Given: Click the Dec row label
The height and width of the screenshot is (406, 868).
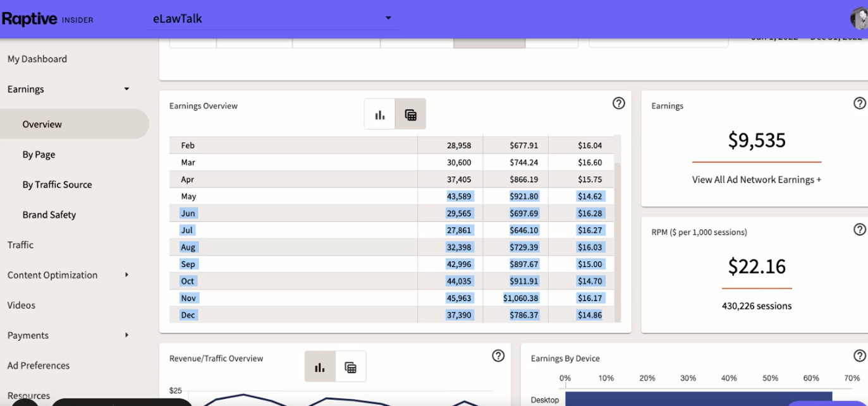Looking at the screenshot, I should pos(188,315).
